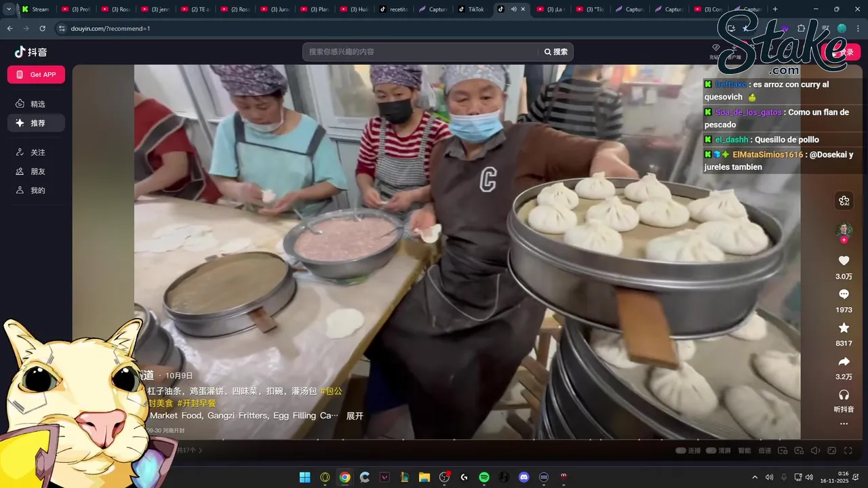The width and height of the screenshot is (868, 488).
Task: Open the 倍速 playback speed menu
Action: click(765, 450)
